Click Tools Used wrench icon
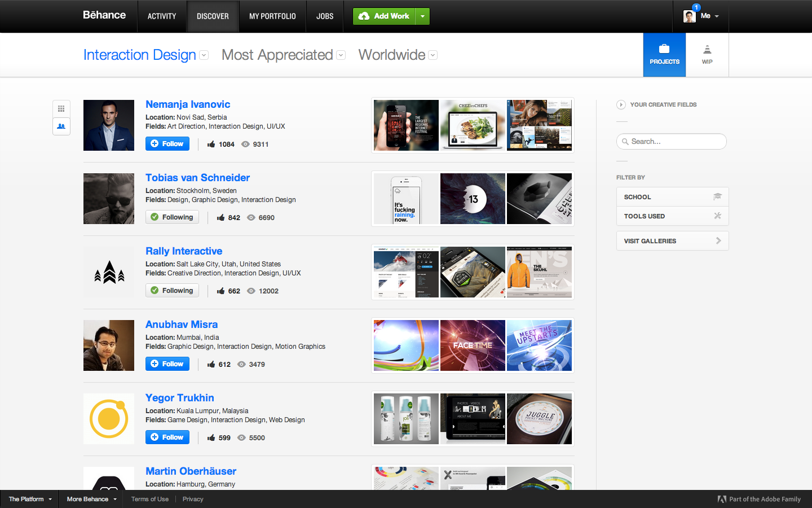This screenshot has width=812, height=508. point(717,216)
